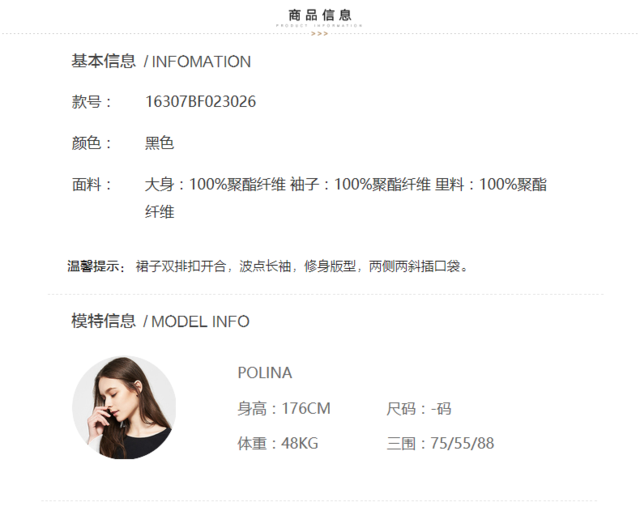Screen dimensions: 640x515
Task: Click the weight text 48KG
Action: click(300, 443)
